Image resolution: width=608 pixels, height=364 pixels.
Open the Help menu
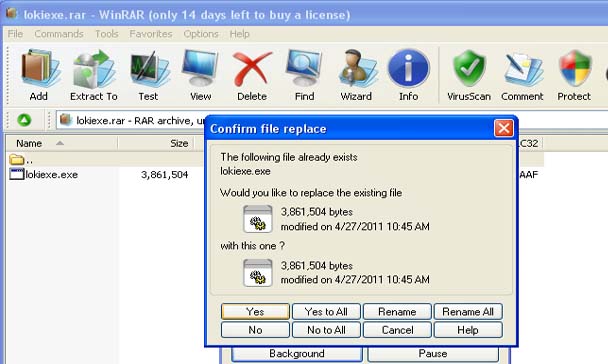coord(239,34)
